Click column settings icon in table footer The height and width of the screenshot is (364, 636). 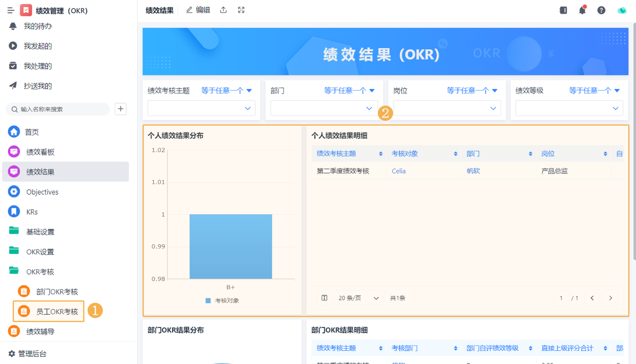[x=324, y=298]
